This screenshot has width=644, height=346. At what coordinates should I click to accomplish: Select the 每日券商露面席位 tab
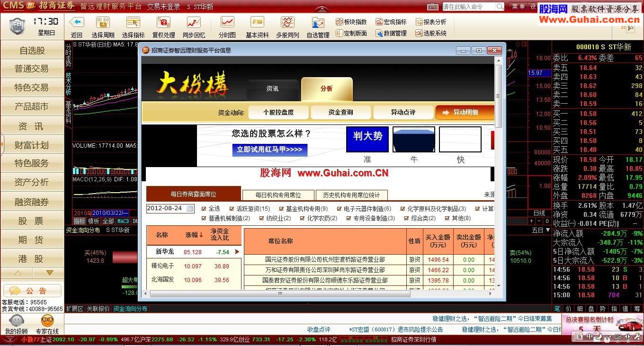pyautogui.click(x=193, y=194)
